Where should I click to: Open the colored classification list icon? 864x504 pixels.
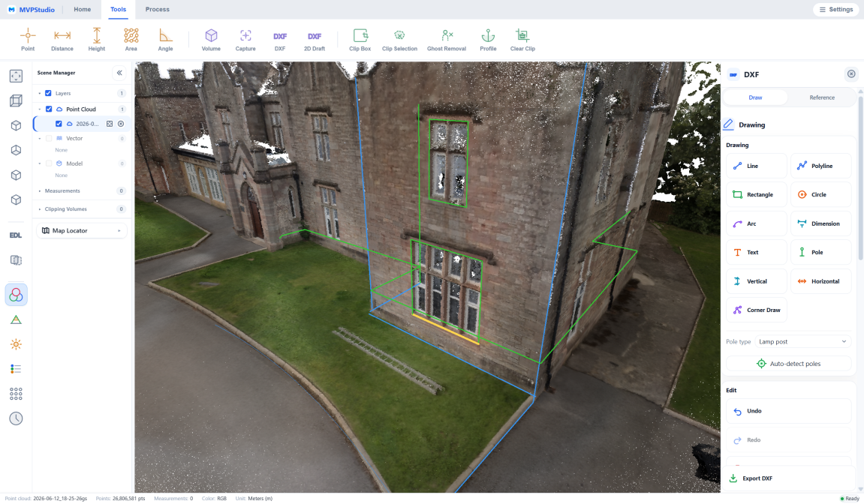(16, 369)
